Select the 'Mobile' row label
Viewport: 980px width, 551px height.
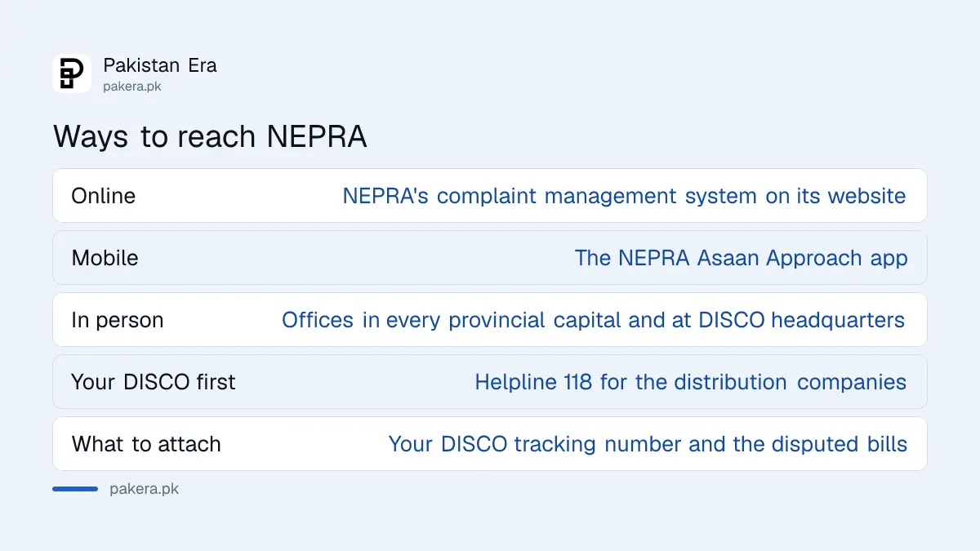point(105,258)
